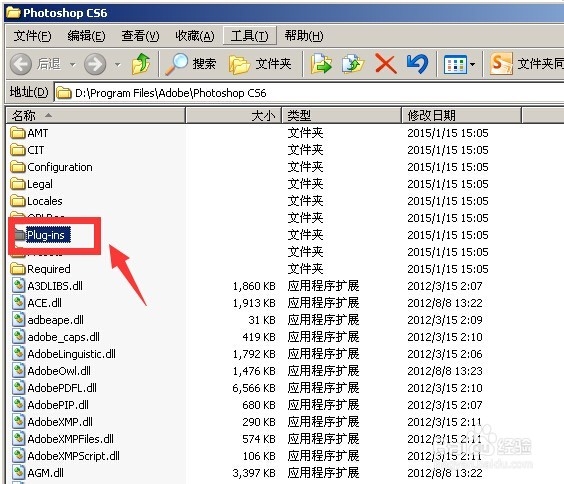Select the AdobeLinguistic.dll file icon
Screen dimensions: 564x484
pyautogui.click(x=18, y=354)
